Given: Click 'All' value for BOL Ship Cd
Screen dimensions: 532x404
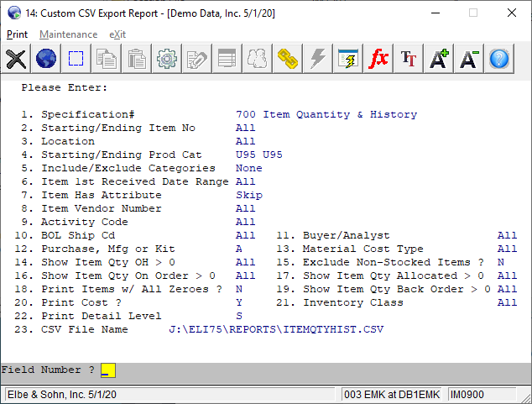Looking at the screenshot, I should 245,235.
